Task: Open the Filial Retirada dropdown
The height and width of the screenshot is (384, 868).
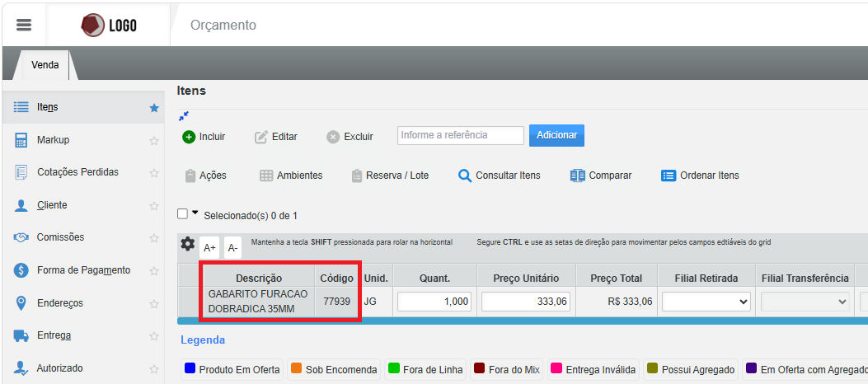Action: tap(706, 302)
